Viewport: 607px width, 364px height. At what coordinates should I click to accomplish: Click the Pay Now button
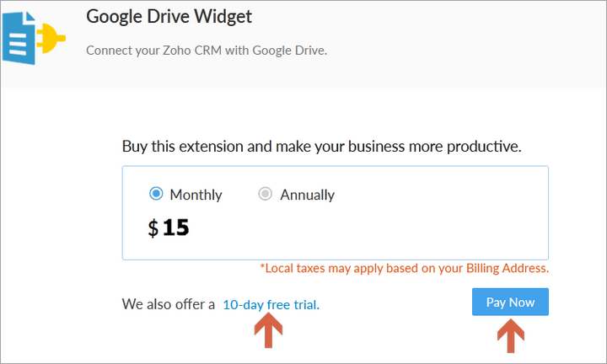(510, 302)
